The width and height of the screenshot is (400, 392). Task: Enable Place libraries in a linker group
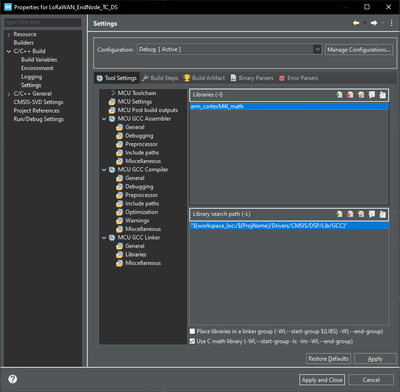tap(192, 331)
